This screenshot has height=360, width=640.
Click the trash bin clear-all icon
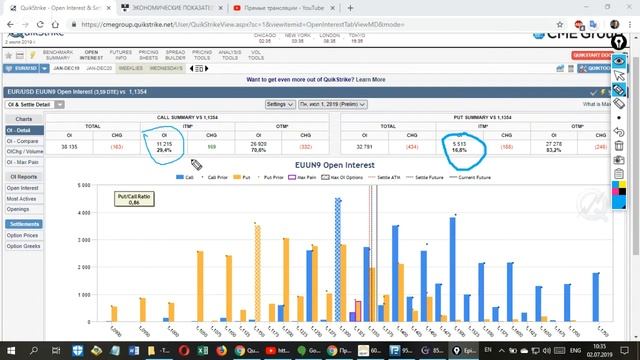(619, 146)
